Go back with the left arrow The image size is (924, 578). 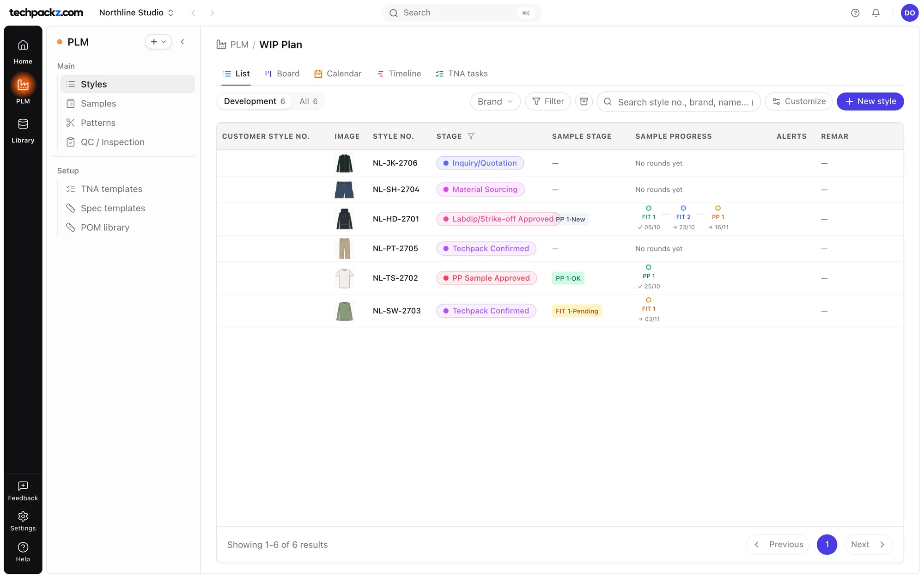click(194, 13)
